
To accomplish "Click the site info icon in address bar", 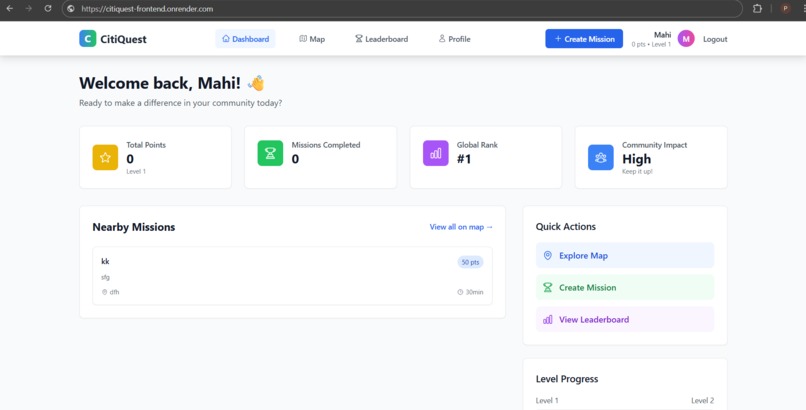I will click(x=71, y=9).
